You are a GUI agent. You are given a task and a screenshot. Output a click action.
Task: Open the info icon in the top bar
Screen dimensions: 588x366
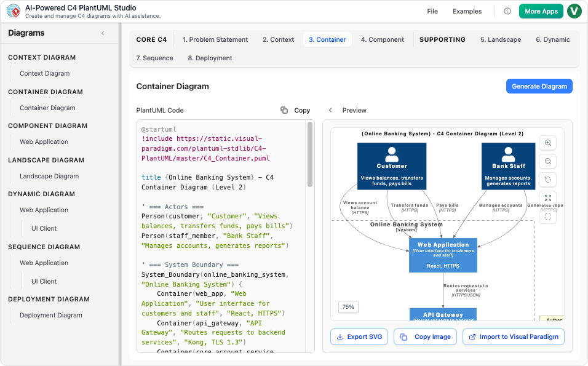[507, 11]
